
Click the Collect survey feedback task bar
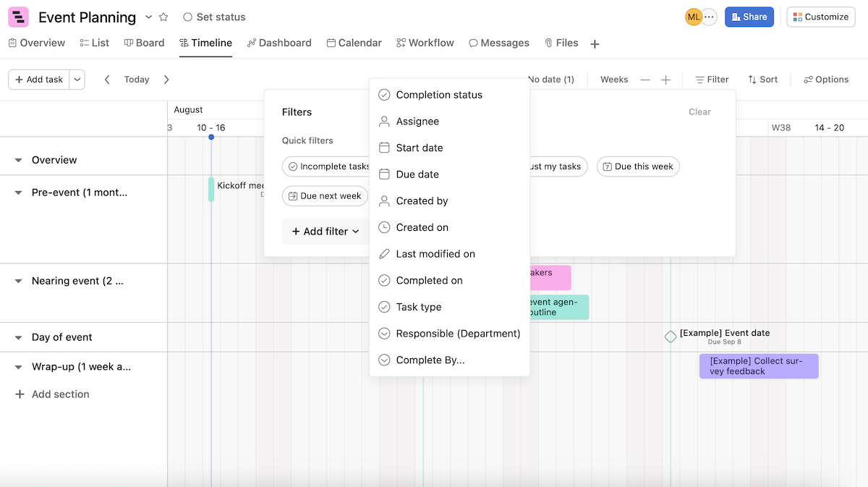(758, 366)
